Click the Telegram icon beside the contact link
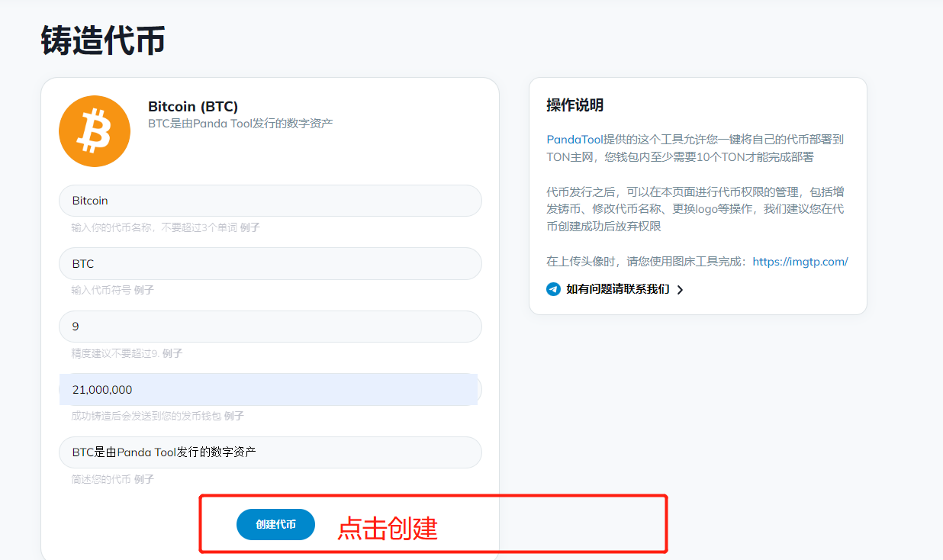The image size is (943, 560). [x=553, y=289]
